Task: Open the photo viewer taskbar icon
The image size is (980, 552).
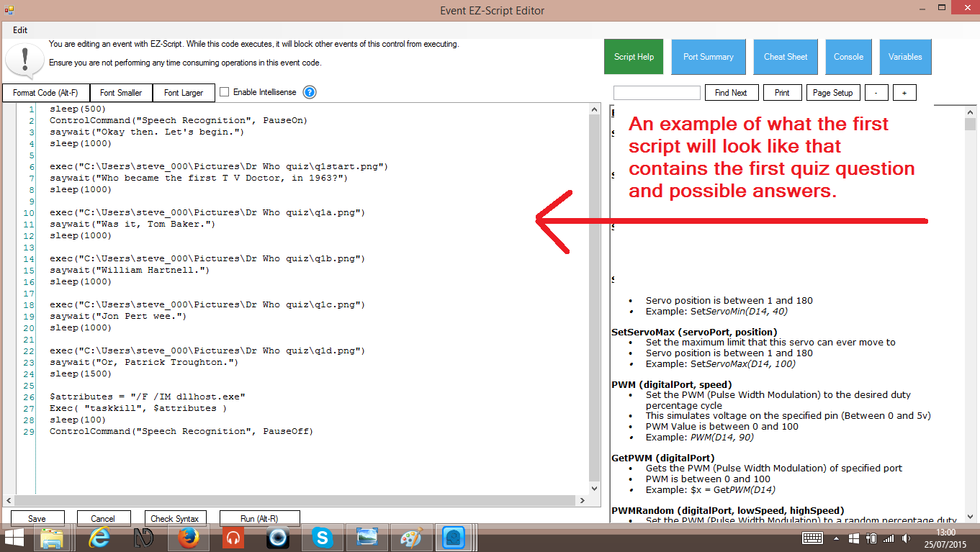Action: (x=367, y=538)
